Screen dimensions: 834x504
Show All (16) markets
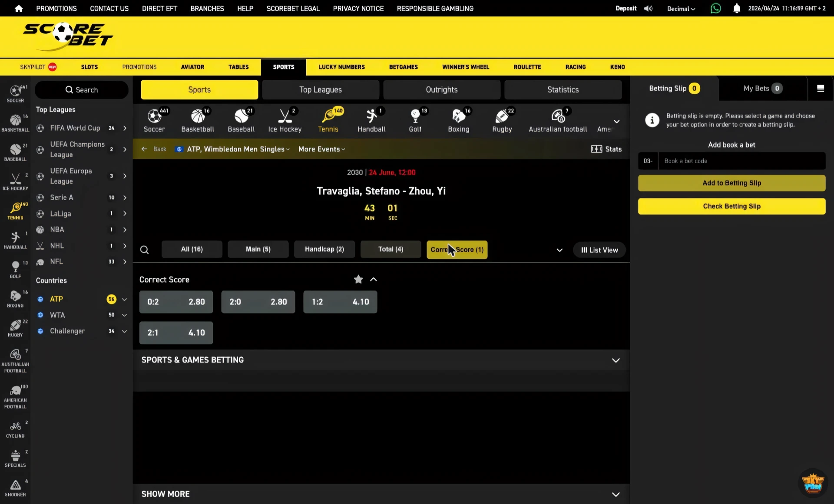[192, 249]
